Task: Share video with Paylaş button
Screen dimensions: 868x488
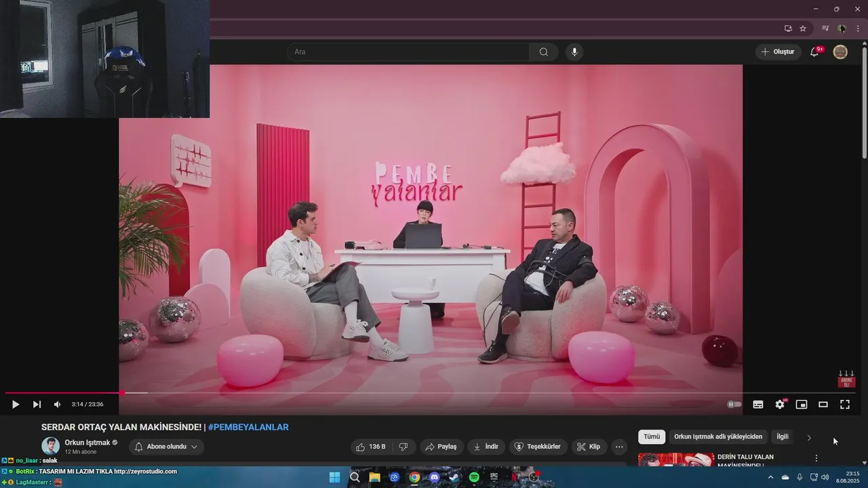Action: coord(441,447)
